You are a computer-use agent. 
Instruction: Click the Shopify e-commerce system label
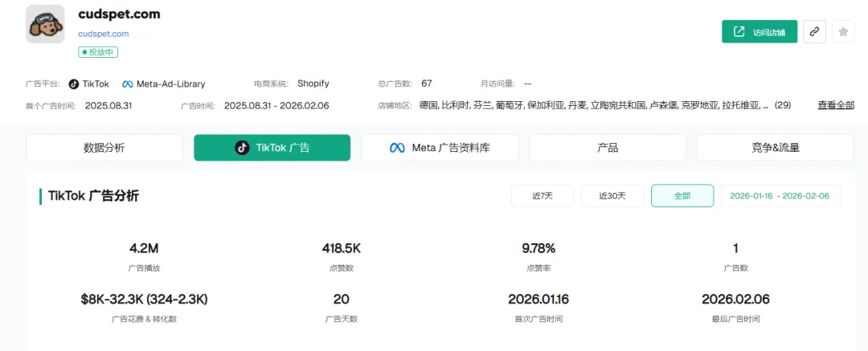(313, 84)
